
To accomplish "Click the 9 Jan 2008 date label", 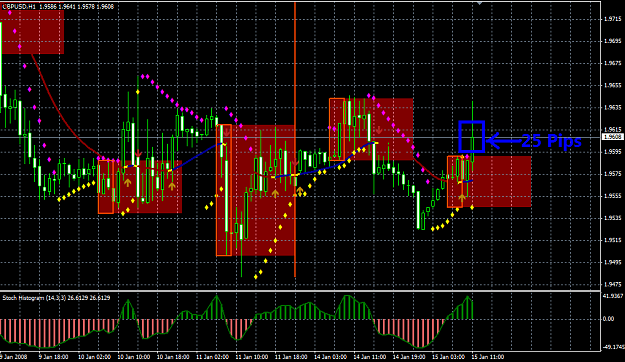I will [x=13, y=356].
